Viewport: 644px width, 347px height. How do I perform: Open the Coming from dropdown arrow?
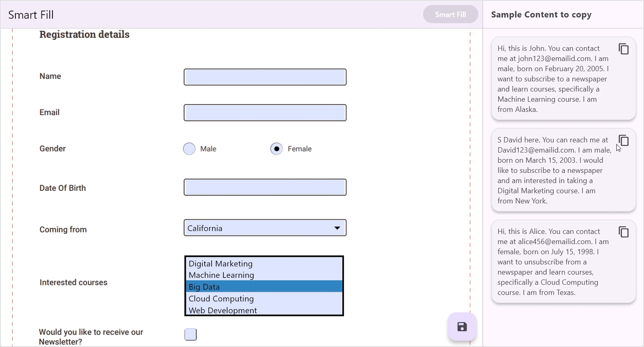click(337, 228)
